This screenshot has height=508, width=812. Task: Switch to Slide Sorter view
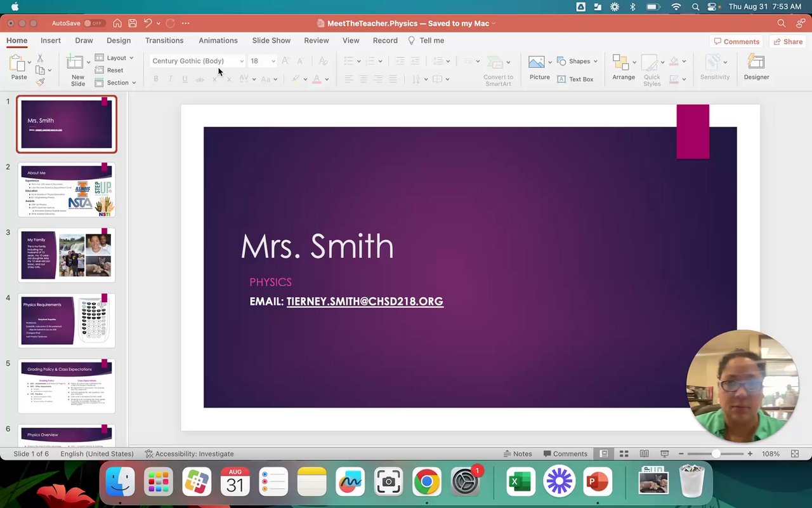(624, 454)
